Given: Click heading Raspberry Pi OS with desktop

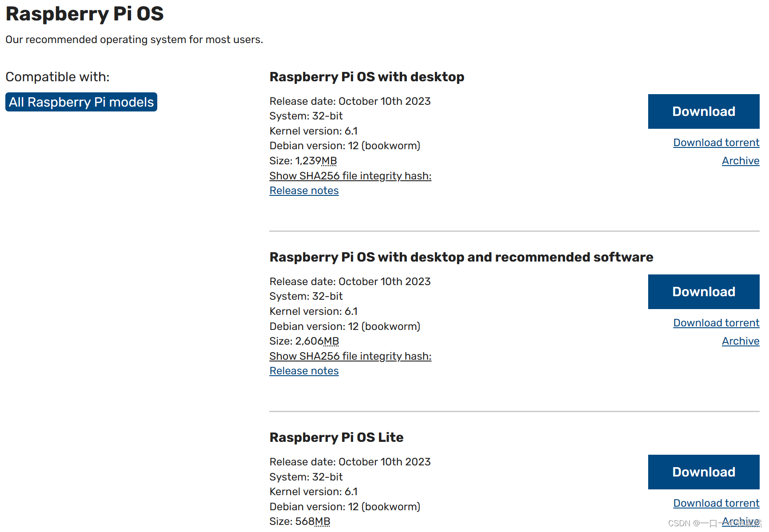Looking at the screenshot, I should pos(367,77).
